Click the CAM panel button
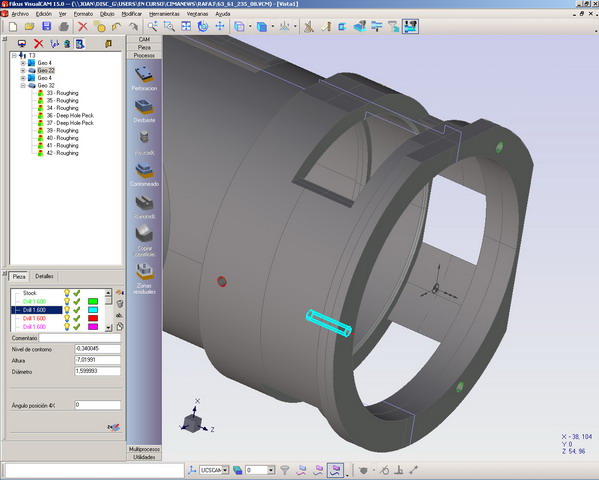This screenshot has width=599, height=480. click(144, 39)
